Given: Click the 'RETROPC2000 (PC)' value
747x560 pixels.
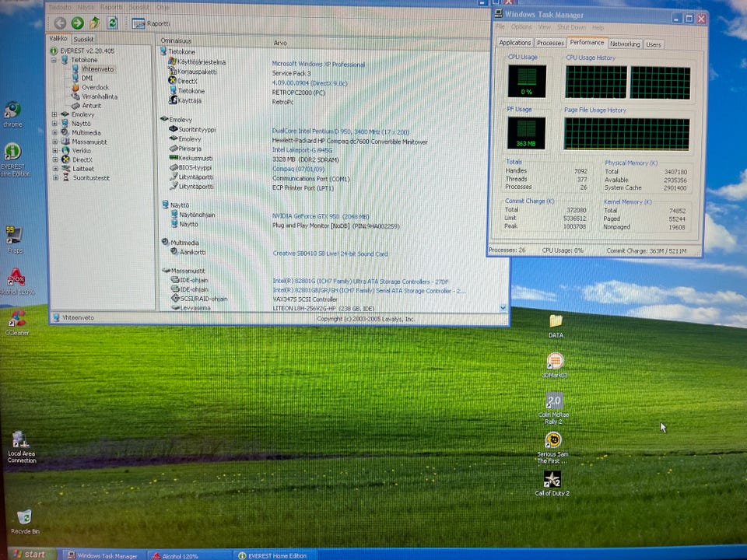Looking at the screenshot, I should click(x=298, y=93).
